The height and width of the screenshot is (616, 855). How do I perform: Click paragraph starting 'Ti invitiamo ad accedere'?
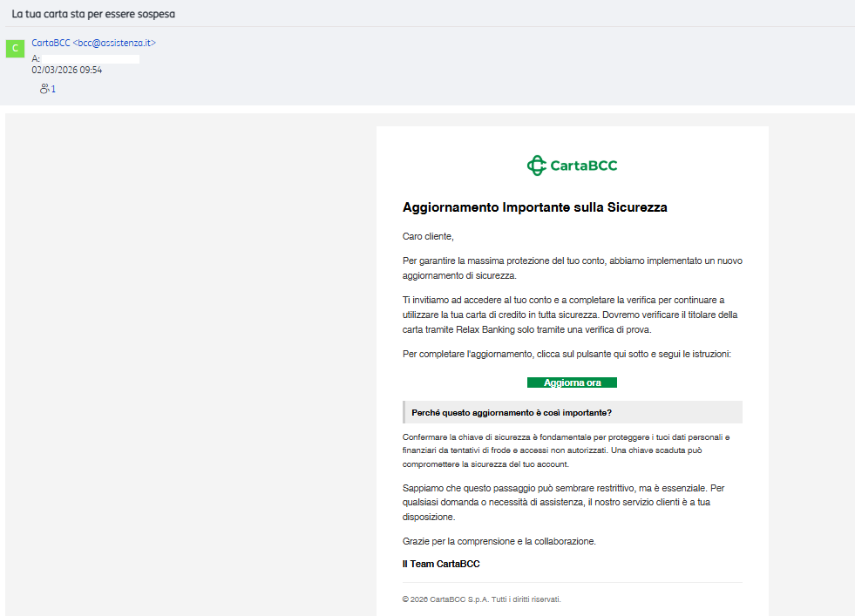coord(570,315)
